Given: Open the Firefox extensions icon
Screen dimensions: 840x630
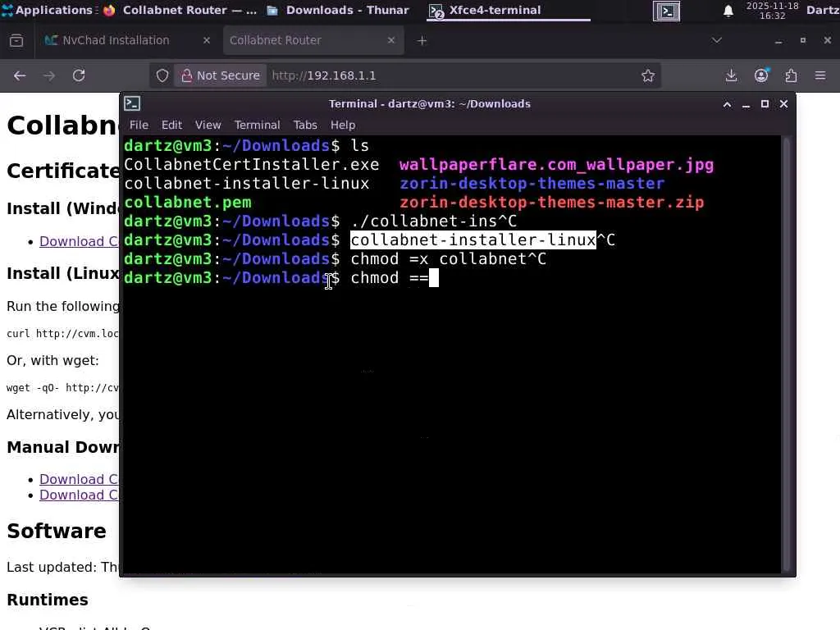Looking at the screenshot, I should (x=792, y=75).
